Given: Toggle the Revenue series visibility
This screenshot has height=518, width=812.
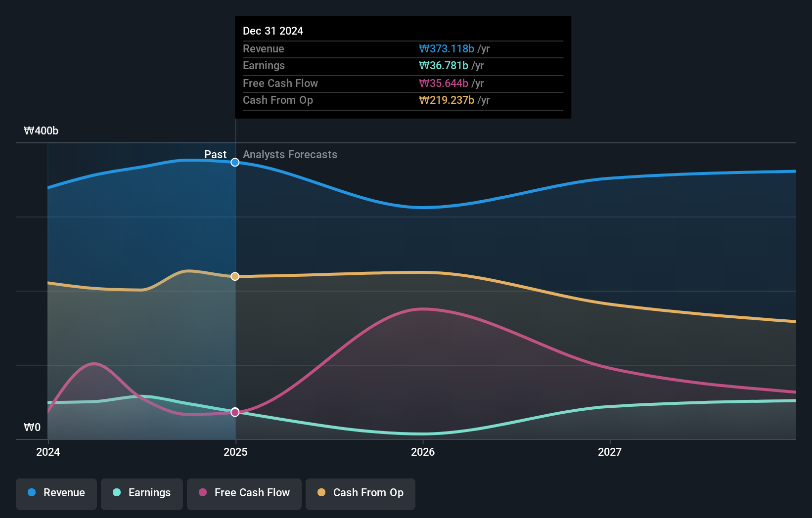Looking at the screenshot, I should (56, 493).
